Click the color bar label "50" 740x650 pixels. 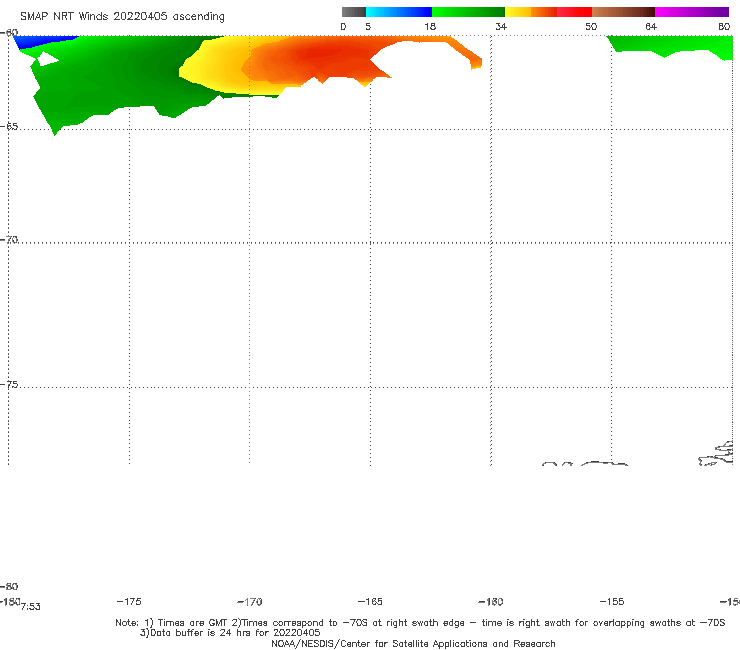coord(591,27)
